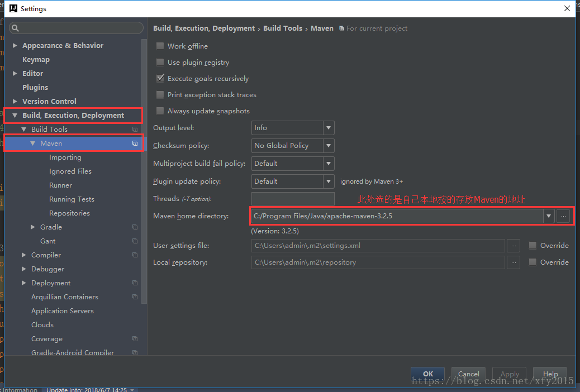Collapse the Build Tools node
The image size is (580, 392).
(23, 130)
